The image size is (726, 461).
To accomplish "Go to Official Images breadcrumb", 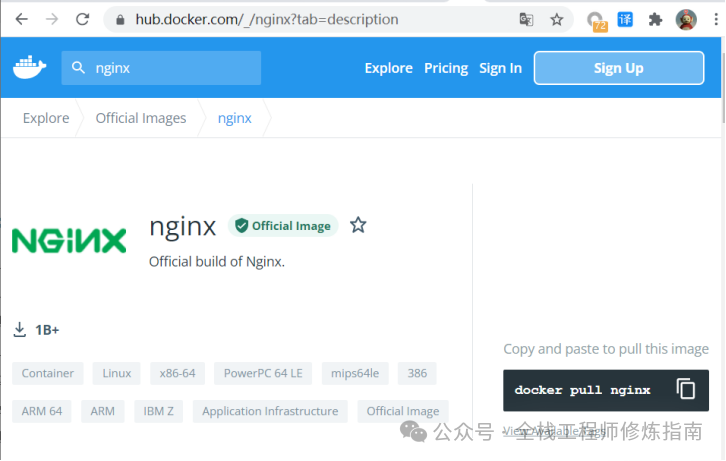I will [141, 118].
